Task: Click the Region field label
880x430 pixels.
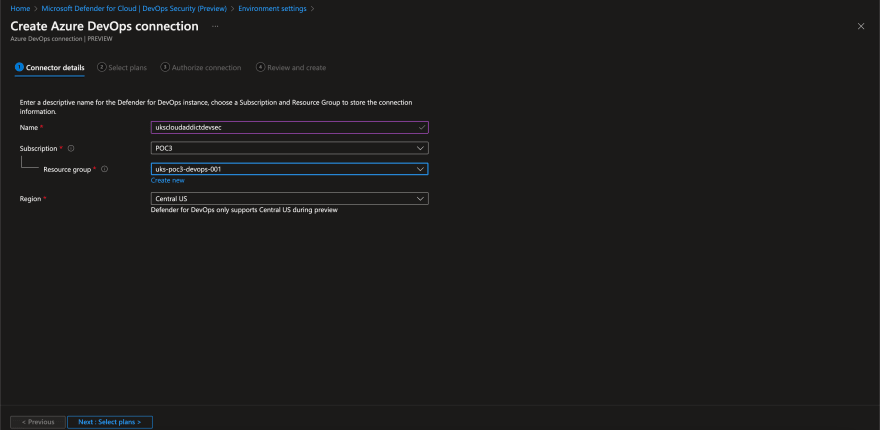Action: pyautogui.click(x=30, y=199)
